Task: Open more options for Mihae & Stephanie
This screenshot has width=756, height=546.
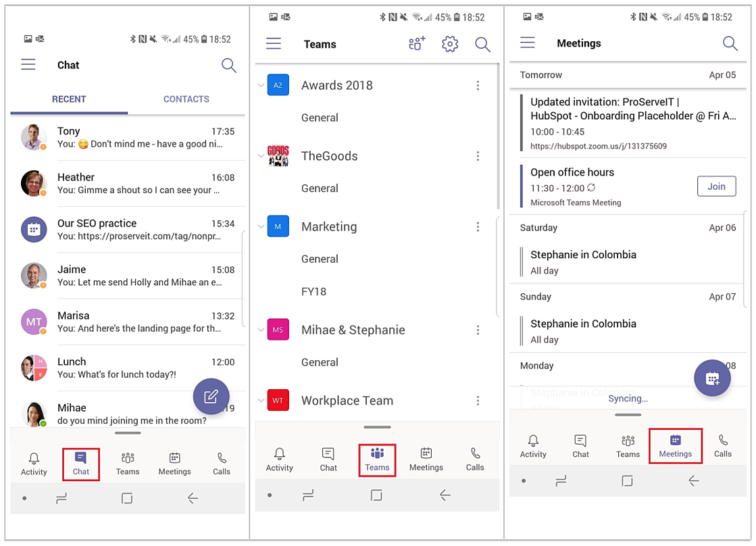Action: [x=478, y=330]
